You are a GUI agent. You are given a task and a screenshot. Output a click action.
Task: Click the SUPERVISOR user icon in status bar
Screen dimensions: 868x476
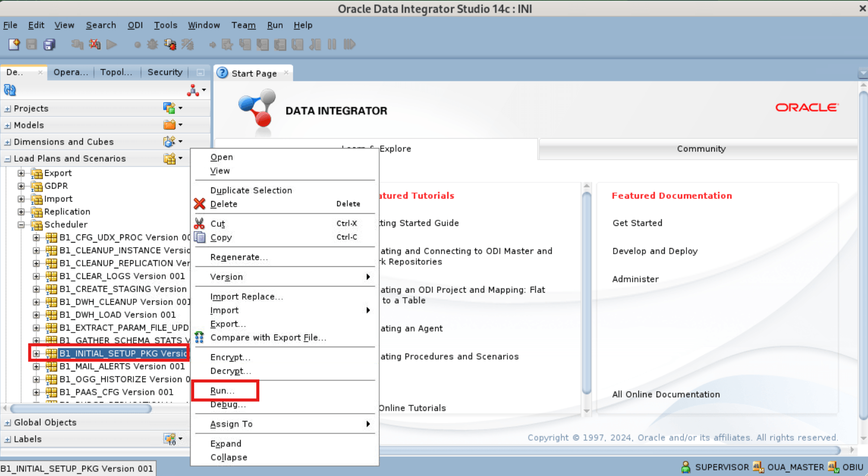[686, 467]
